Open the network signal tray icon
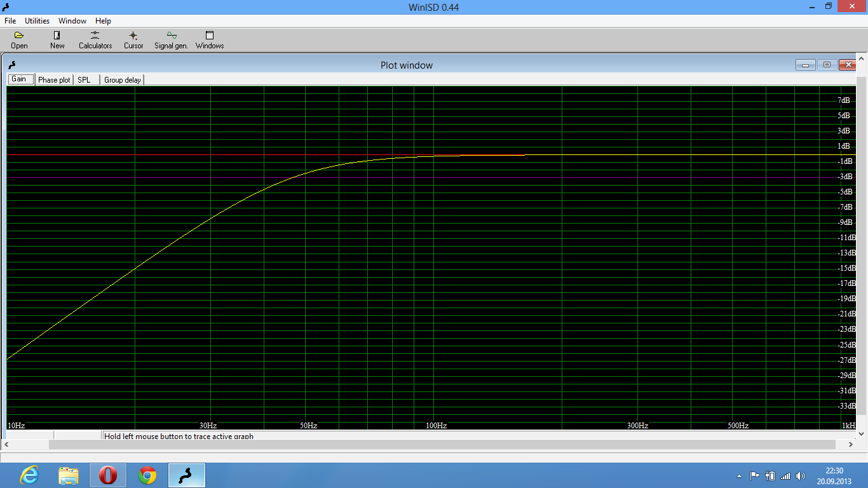868x488 pixels. [x=785, y=475]
